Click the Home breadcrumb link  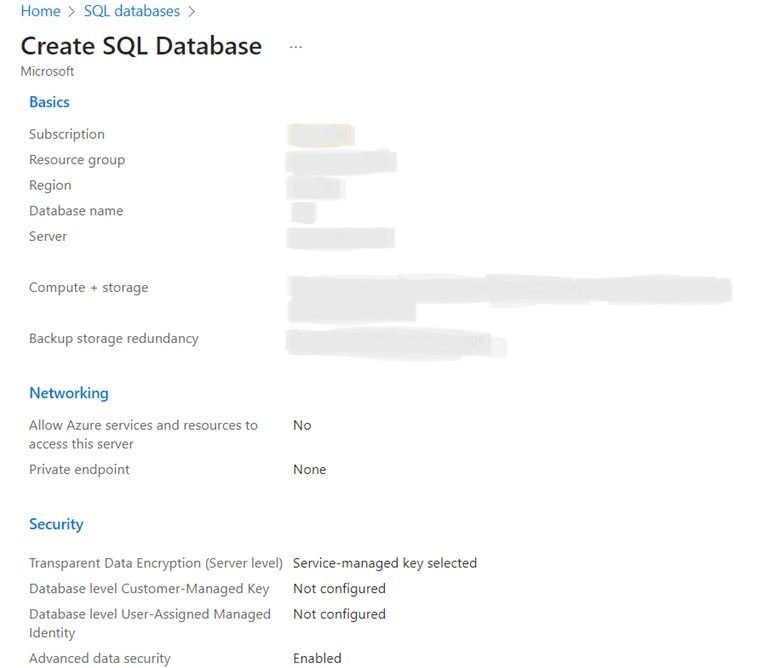[40, 11]
